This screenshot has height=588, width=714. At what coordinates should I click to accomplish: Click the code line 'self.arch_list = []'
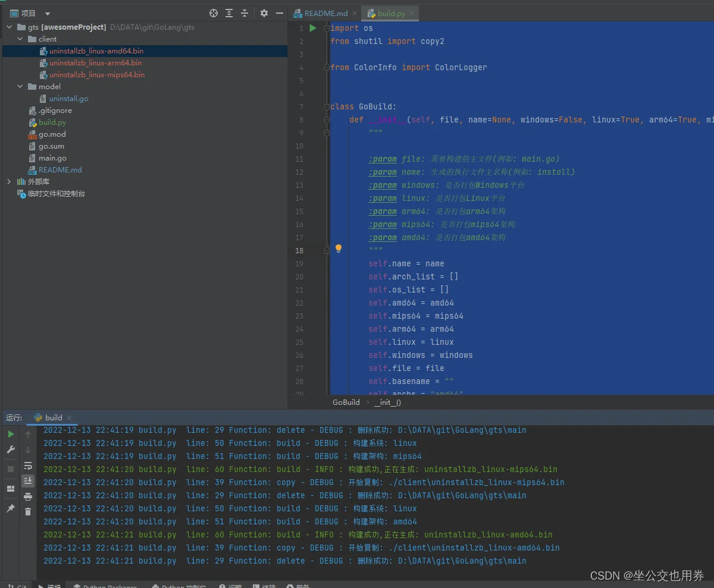click(413, 276)
